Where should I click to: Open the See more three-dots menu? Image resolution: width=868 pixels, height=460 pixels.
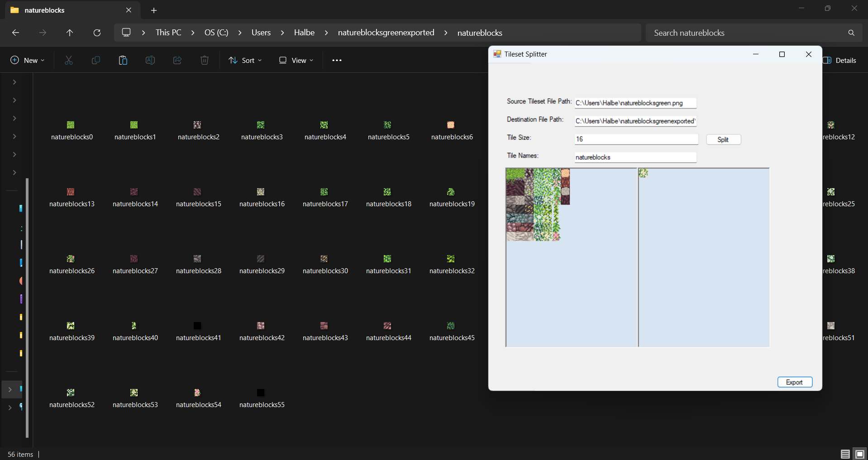coord(337,60)
